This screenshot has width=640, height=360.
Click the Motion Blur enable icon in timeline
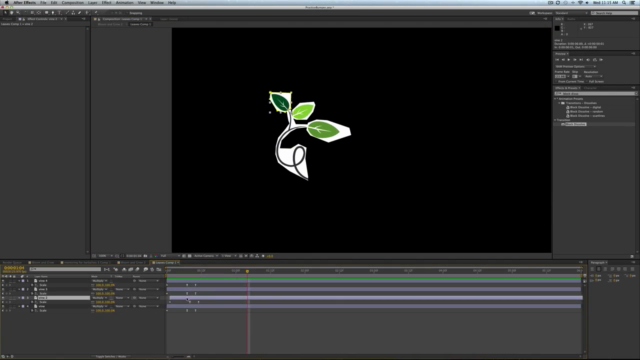138,269
